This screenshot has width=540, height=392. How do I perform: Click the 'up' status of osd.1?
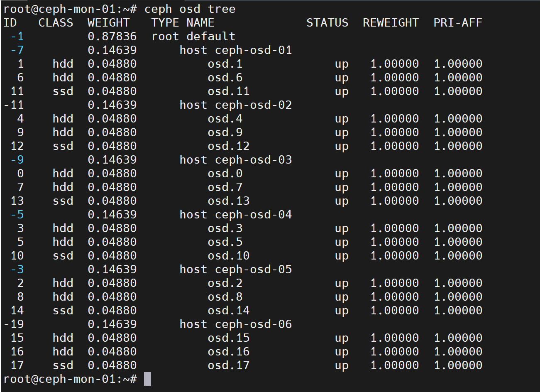click(342, 64)
